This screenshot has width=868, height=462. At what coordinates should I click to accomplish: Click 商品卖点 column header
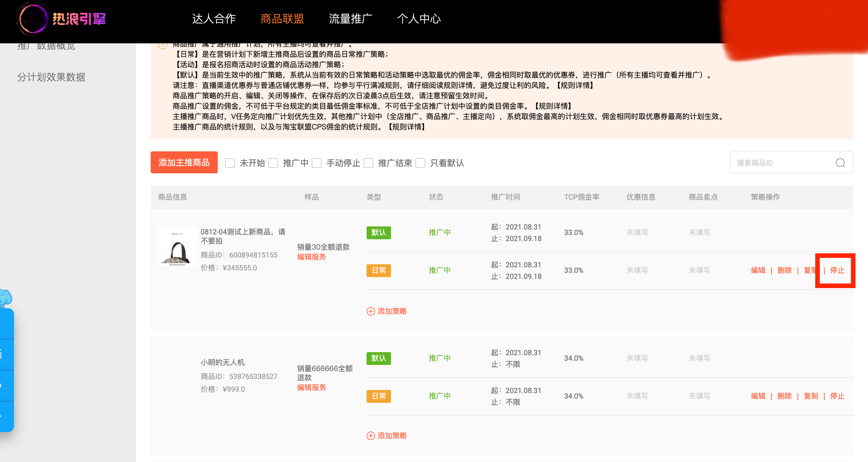tap(703, 197)
